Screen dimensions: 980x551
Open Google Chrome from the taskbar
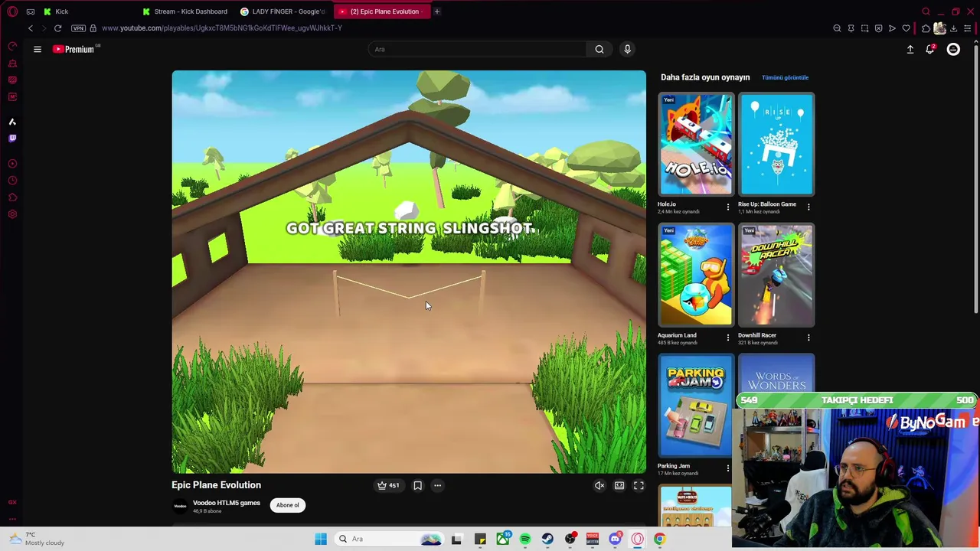click(x=659, y=539)
